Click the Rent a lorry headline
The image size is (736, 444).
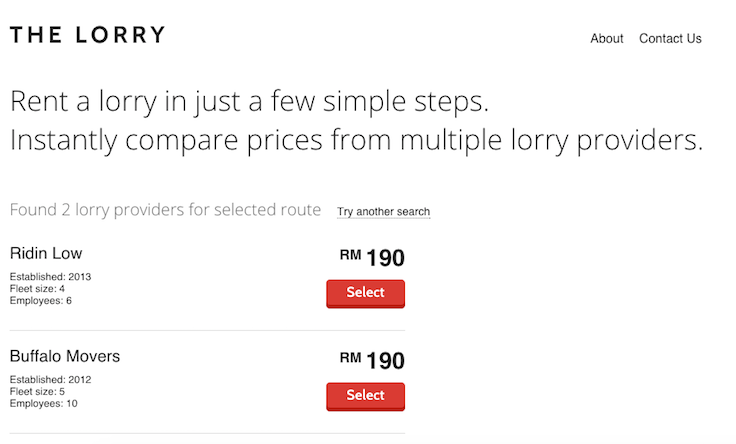[249, 101]
